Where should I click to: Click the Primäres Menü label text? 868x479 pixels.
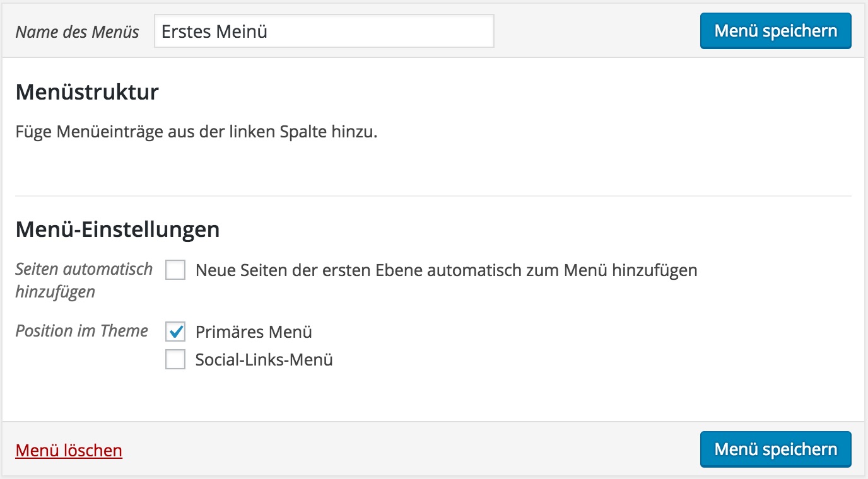[x=254, y=332]
